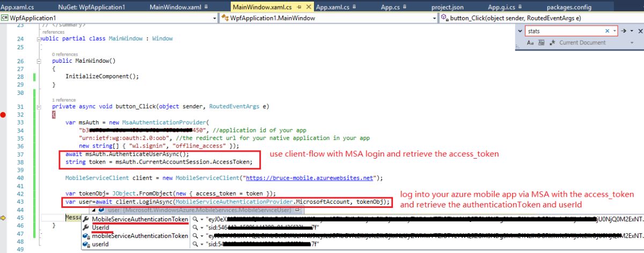Switch to the App.g.i.cs tab
The height and width of the screenshot is (253, 644).
[x=501, y=7]
